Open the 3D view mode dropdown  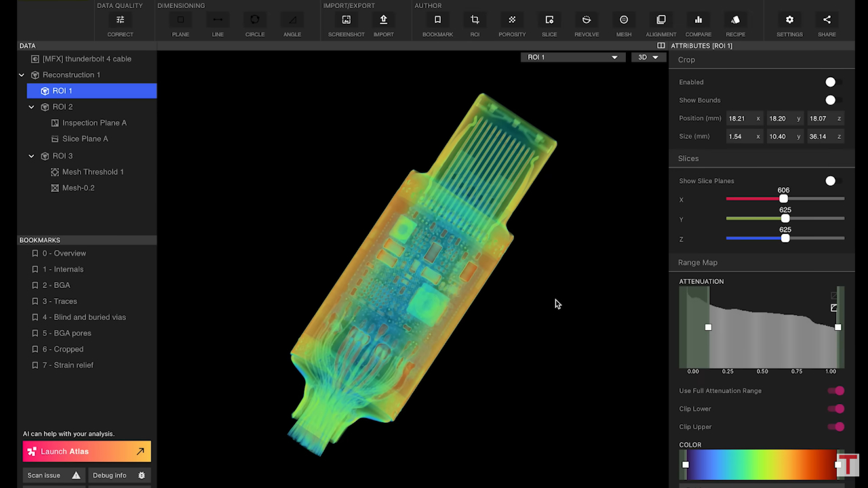[648, 58]
